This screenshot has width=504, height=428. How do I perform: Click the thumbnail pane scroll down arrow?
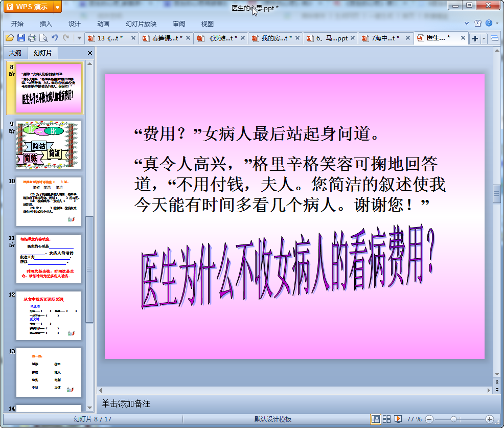point(89,408)
